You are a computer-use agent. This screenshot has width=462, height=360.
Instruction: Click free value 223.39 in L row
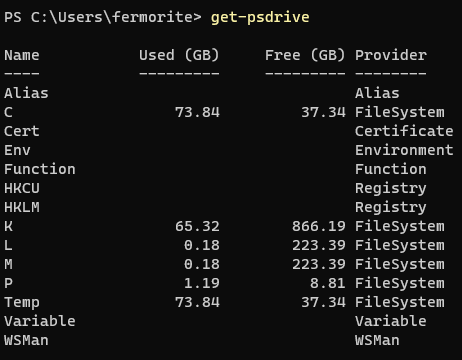coord(319,245)
